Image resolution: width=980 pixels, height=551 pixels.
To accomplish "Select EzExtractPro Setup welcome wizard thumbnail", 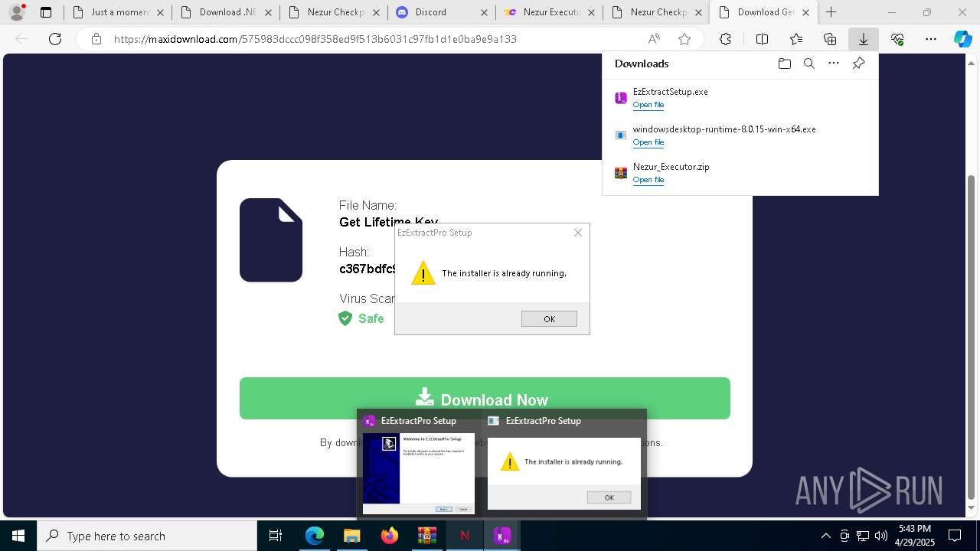I will pos(419,474).
